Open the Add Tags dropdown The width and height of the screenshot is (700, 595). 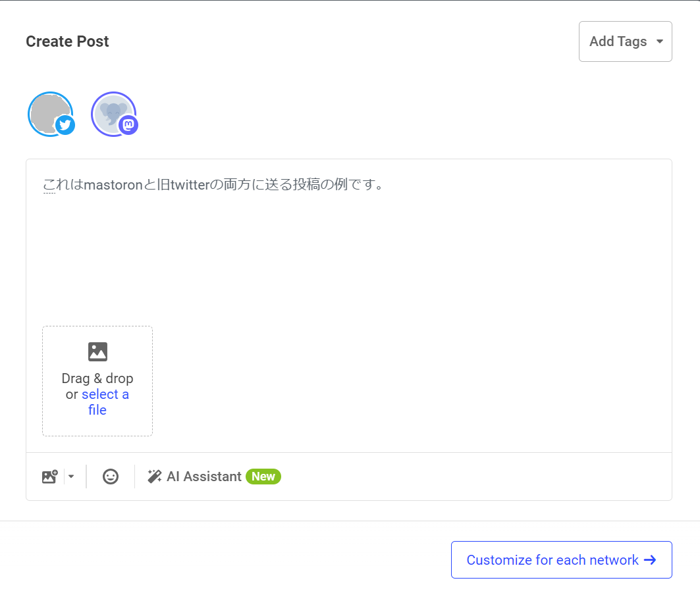pyautogui.click(x=624, y=41)
